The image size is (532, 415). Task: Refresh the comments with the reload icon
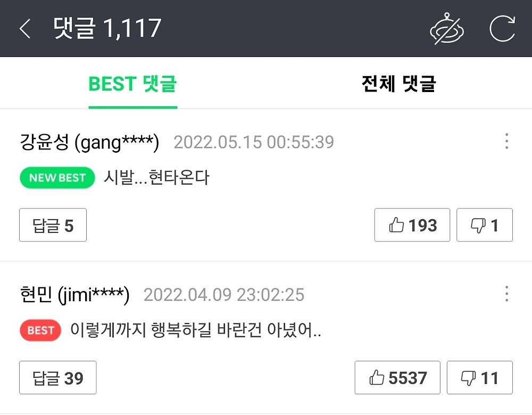point(502,28)
